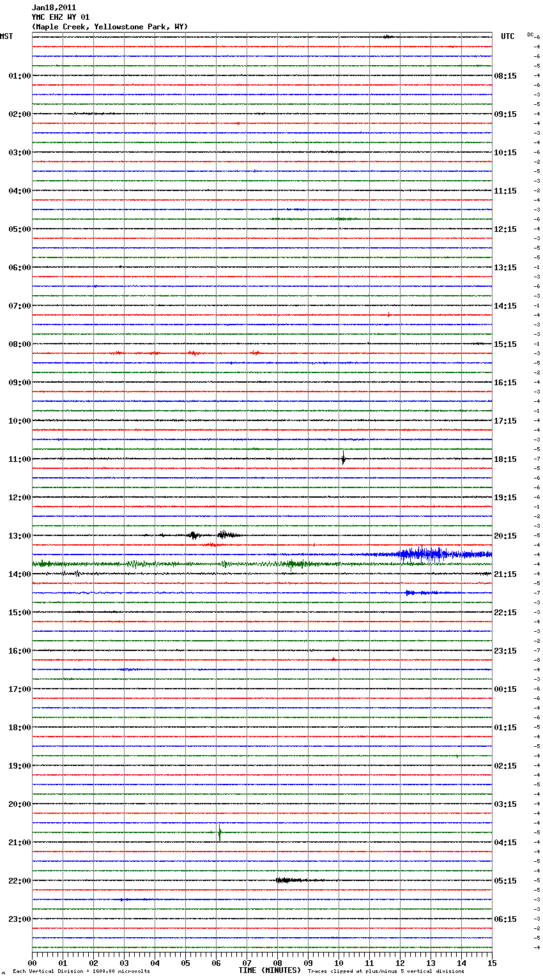This screenshot has width=543, height=980.
Task: Click the sharp spike on the 11:00 black trace
Action: pos(343,458)
